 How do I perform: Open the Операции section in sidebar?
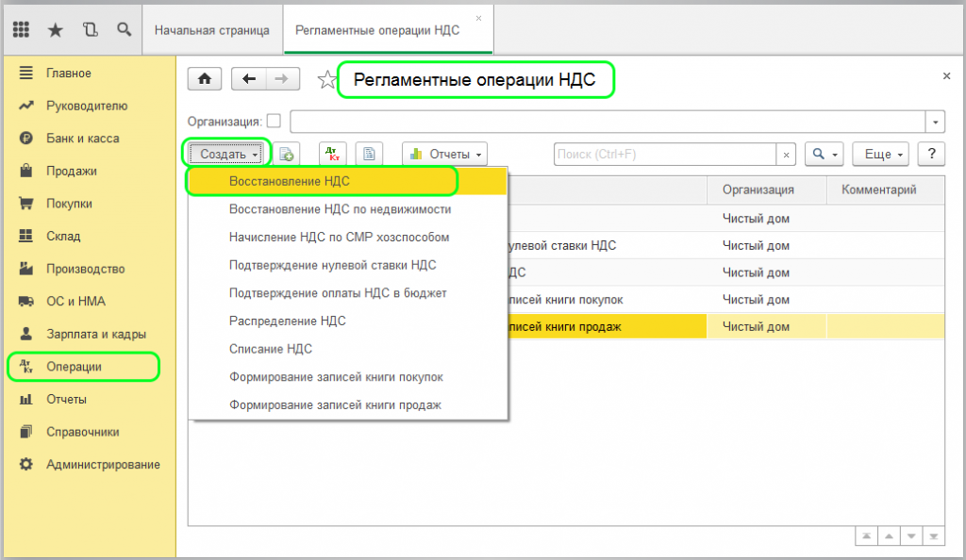pyautogui.click(x=74, y=367)
